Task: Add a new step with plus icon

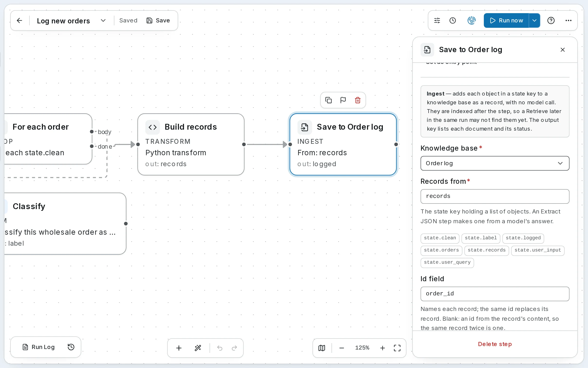Action: click(x=179, y=348)
